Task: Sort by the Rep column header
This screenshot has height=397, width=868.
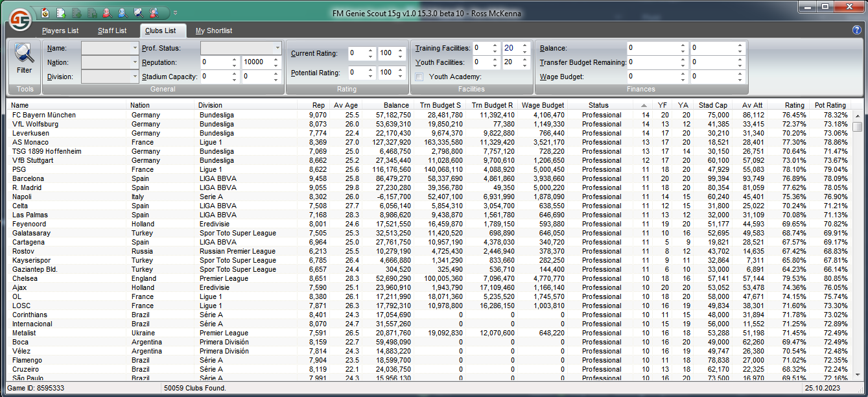Action: (x=313, y=105)
